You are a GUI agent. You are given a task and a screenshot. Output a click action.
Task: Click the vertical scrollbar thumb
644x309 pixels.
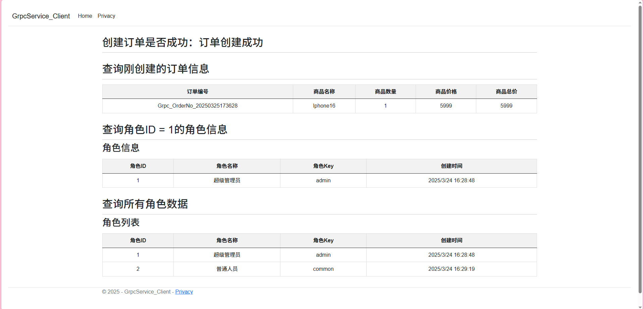point(640,147)
